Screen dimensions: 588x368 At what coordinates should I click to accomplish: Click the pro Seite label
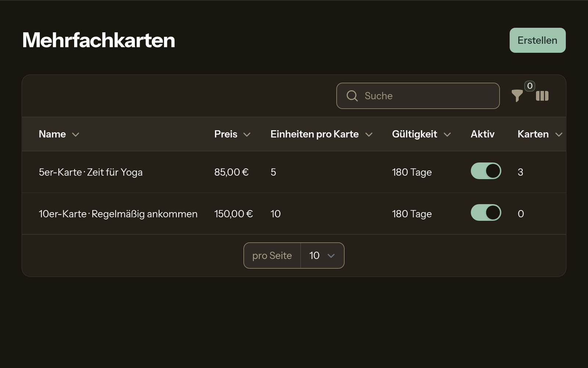(272, 255)
